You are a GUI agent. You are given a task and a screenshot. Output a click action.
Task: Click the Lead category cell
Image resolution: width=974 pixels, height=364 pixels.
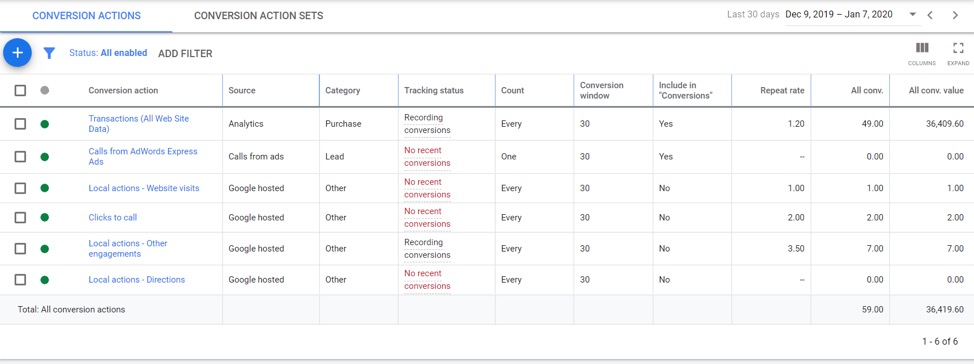(334, 157)
